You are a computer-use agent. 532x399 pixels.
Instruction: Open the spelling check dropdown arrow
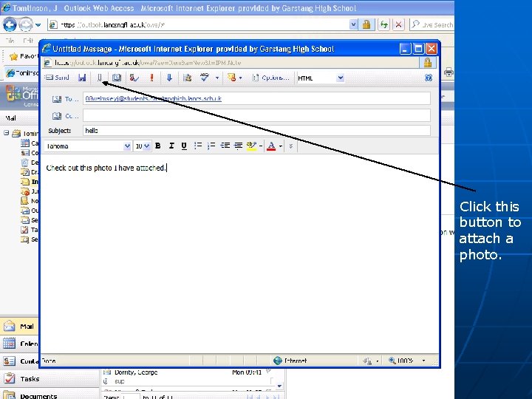[x=217, y=78]
